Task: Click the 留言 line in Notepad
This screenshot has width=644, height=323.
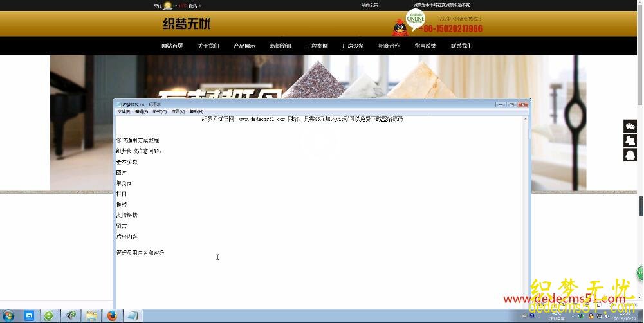Action: click(122, 226)
